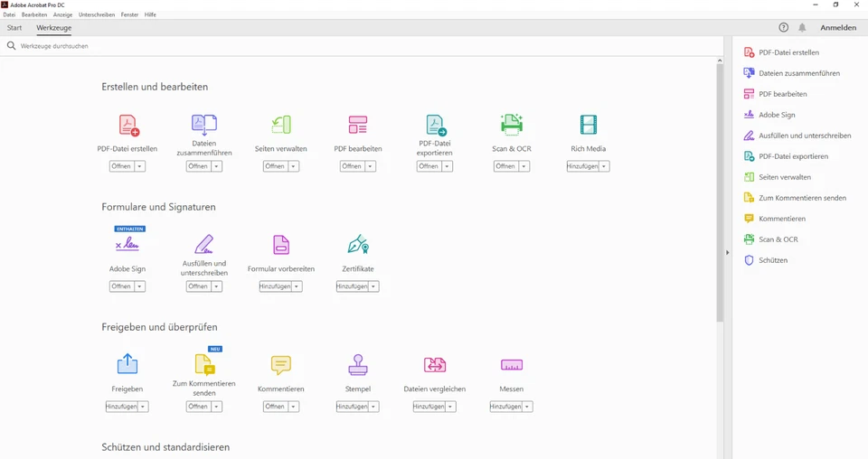The image size is (868, 459).
Task: Open Scan & OCR in the right sidebar
Action: click(x=770, y=239)
